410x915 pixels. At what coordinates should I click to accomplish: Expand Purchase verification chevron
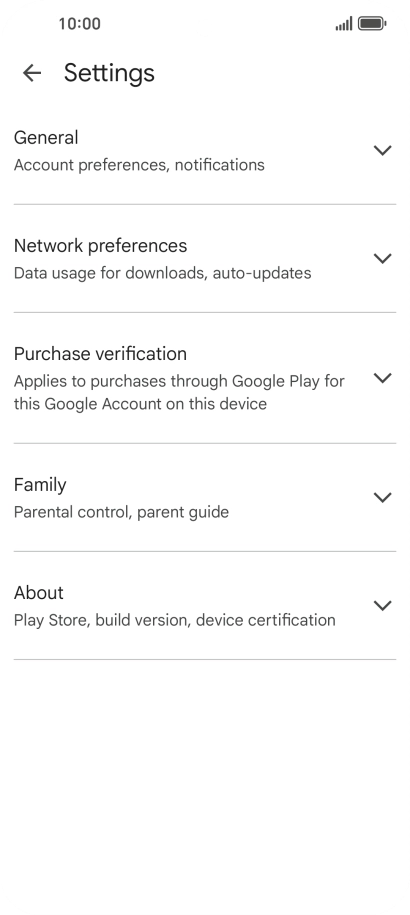point(382,378)
